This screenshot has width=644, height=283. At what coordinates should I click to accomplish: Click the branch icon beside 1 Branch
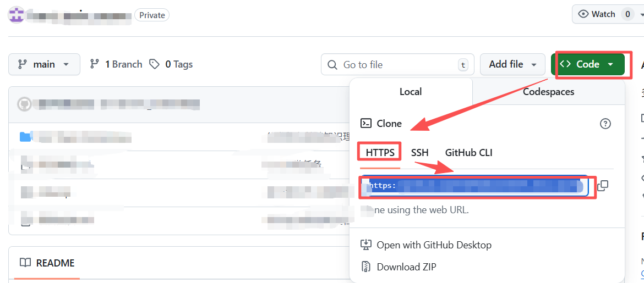pos(95,64)
